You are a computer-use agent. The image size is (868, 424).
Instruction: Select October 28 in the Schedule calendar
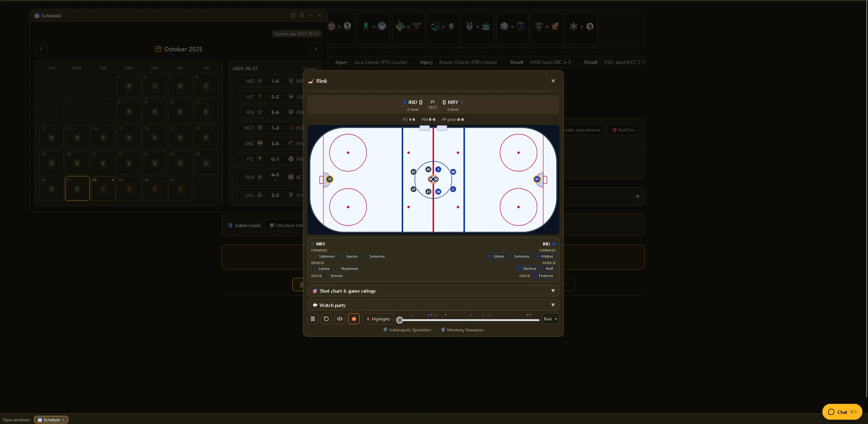(x=103, y=188)
